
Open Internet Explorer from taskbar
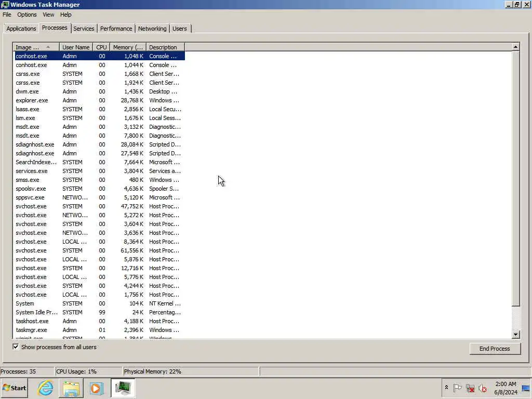click(x=46, y=388)
